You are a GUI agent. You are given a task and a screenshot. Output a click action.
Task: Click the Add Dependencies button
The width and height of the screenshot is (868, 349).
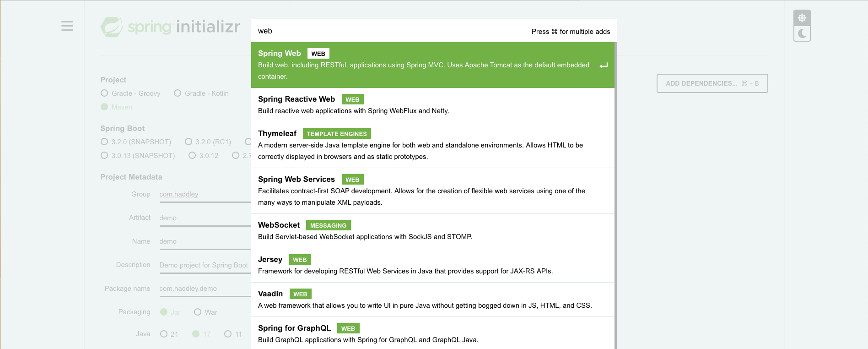coord(712,83)
